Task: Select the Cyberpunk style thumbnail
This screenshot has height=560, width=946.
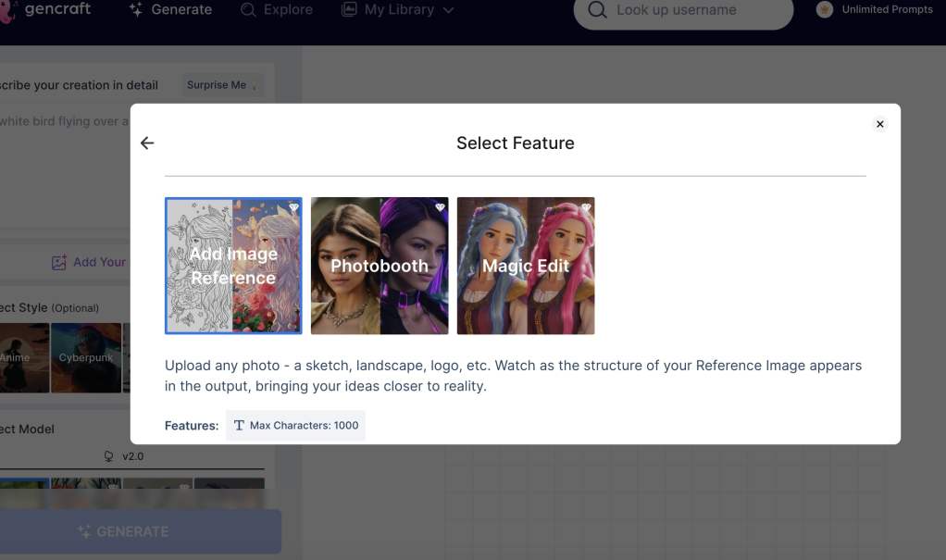Action: tap(85, 358)
